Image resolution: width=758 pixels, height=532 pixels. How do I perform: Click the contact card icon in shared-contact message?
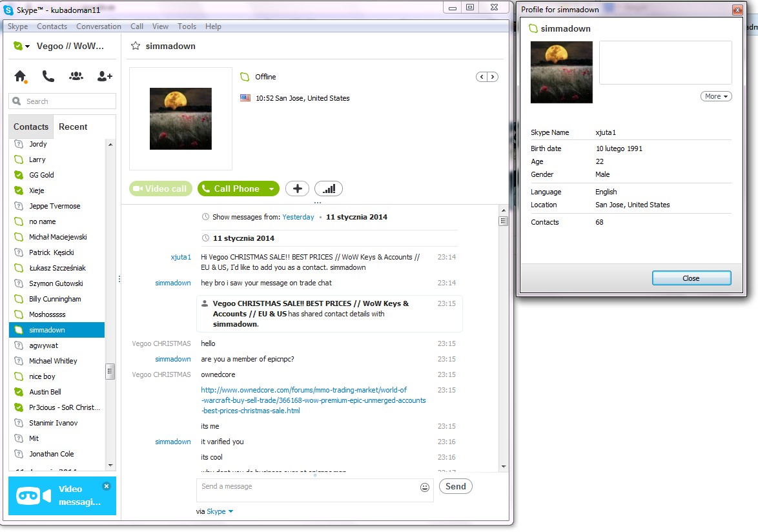(205, 303)
